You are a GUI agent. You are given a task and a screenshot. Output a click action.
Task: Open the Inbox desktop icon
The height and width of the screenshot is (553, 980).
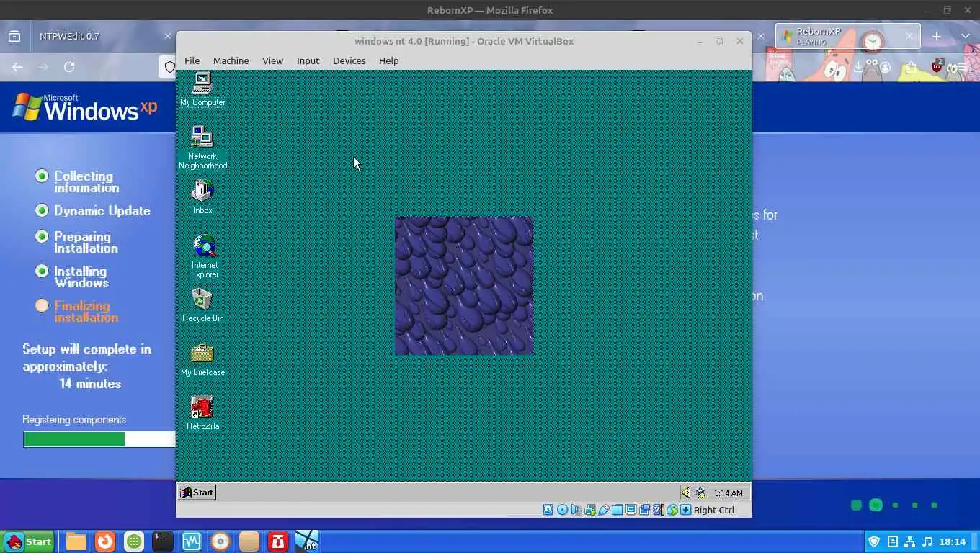202,197
